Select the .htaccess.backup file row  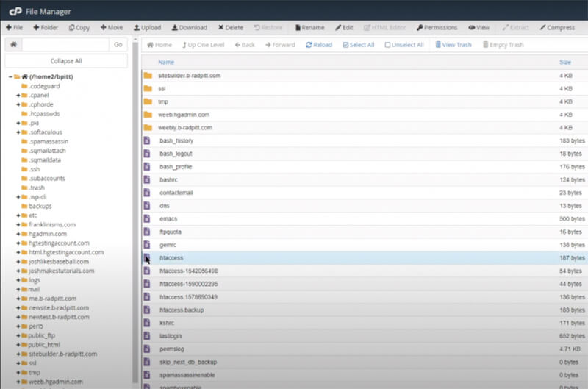(x=182, y=310)
